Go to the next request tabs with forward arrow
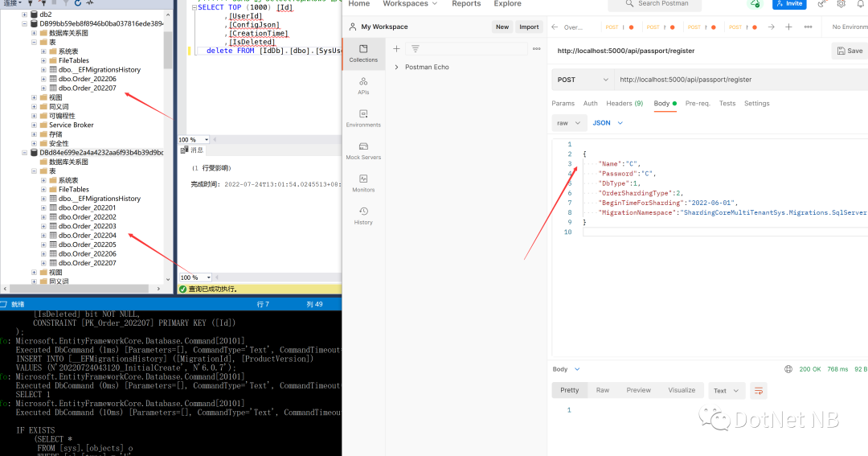 tap(771, 27)
